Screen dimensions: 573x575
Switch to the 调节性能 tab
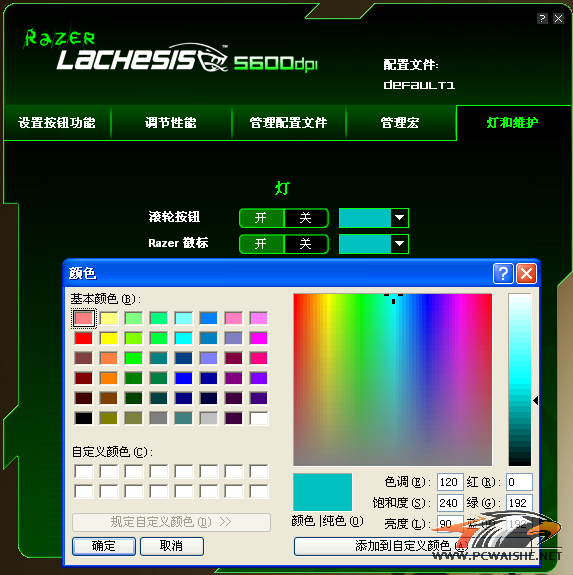[x=171, y=122]
